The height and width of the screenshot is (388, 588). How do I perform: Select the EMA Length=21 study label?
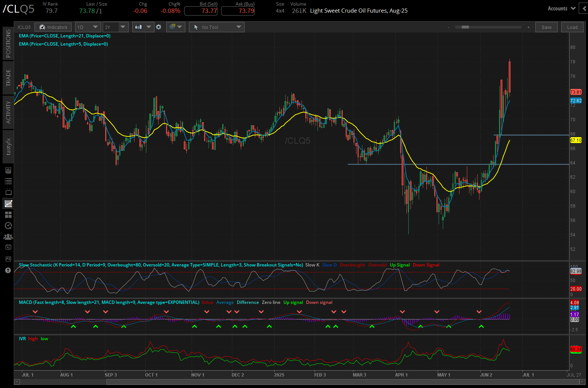coord(64,36)
